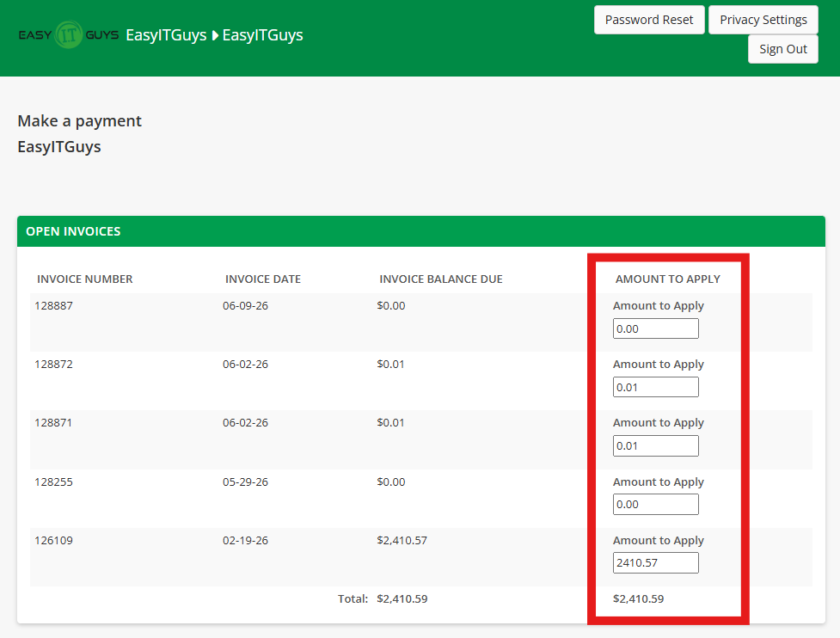Select invoice number 128871

point(53,423)
